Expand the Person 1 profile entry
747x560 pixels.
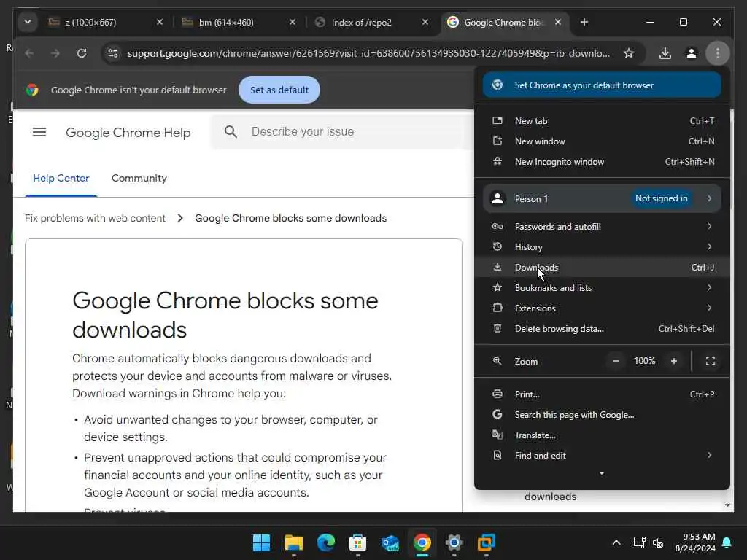pyautogui.click(x=602, y=198)
